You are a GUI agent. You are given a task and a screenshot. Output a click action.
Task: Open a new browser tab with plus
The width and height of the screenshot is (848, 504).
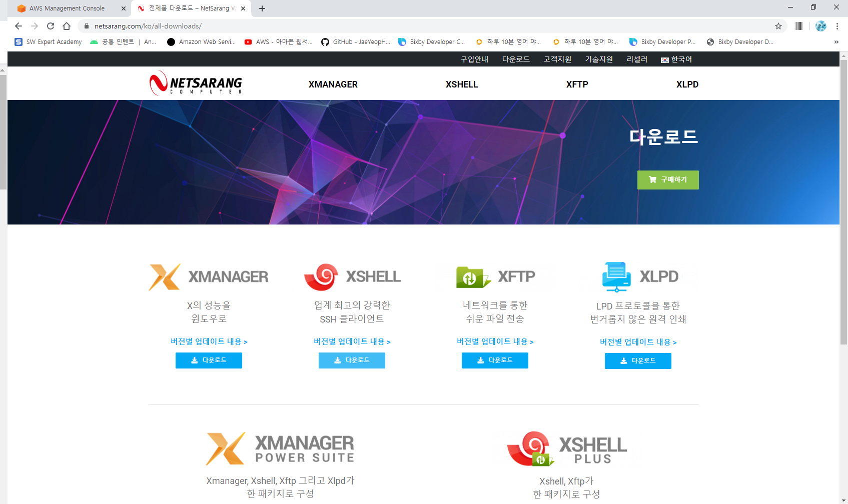tap(262, 8)
